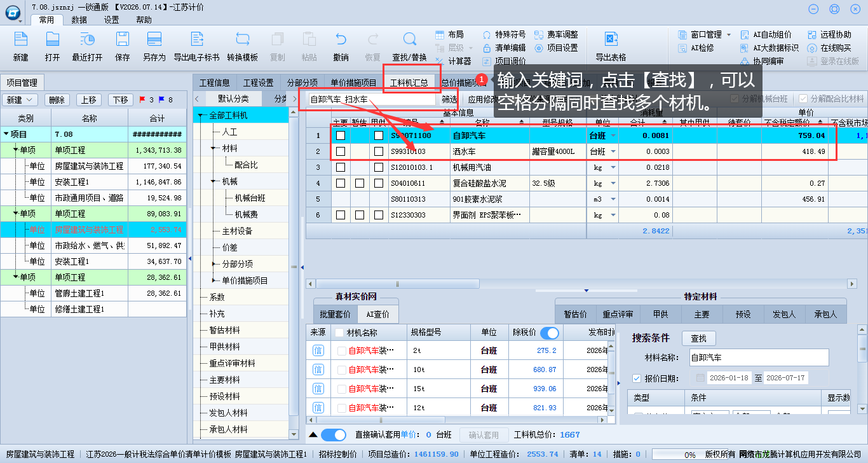868x463 pixels.
Task: Check 主要 checkbox for 机械用汽油 row
Action: pos(341,167)
